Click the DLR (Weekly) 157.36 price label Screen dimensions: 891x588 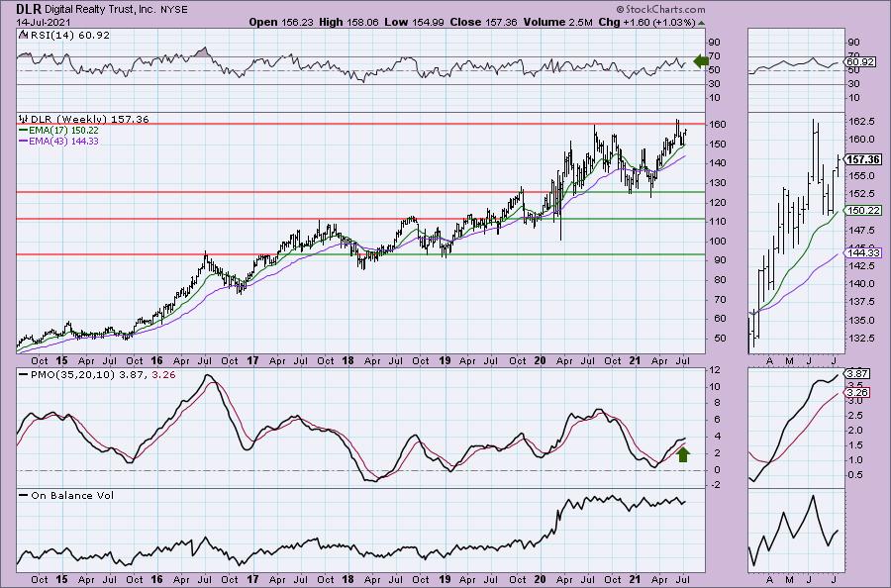[x=90, y=120]
